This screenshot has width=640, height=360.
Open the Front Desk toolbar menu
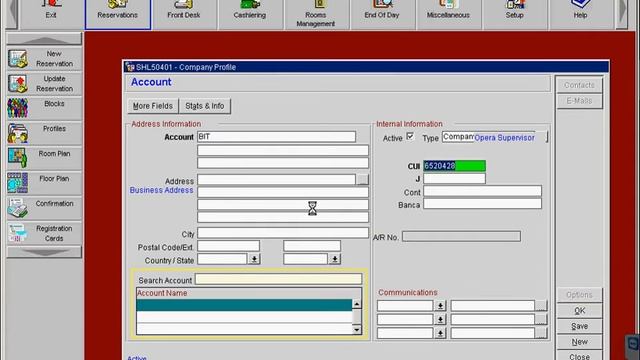[x=184, y=14]
